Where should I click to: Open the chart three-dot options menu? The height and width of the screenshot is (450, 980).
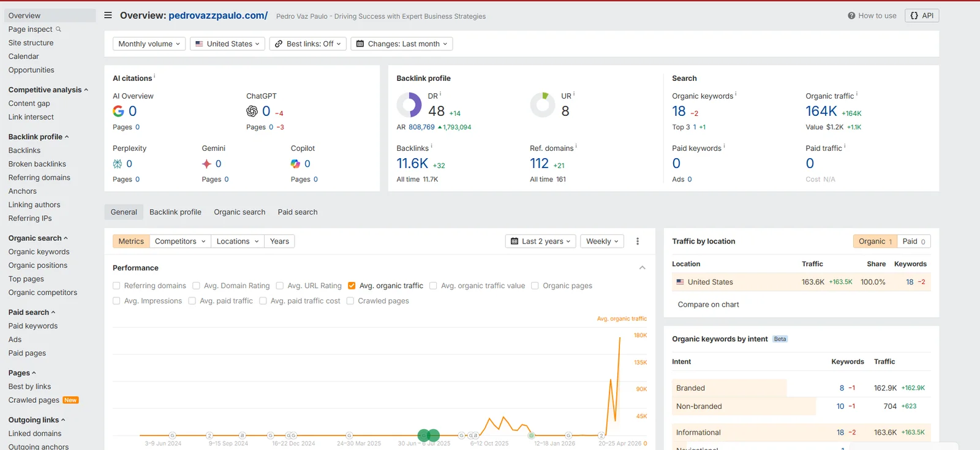638,242
